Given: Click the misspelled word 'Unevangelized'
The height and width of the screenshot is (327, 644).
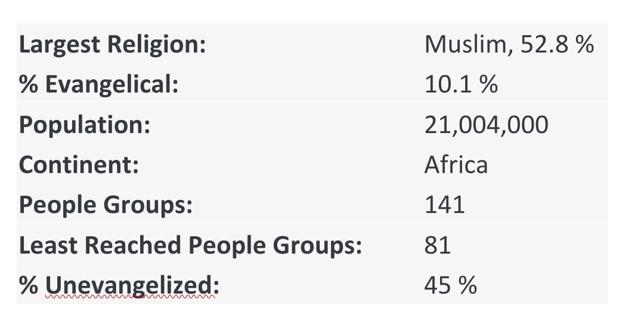Looking at the screenshot, I should (129, 285).
